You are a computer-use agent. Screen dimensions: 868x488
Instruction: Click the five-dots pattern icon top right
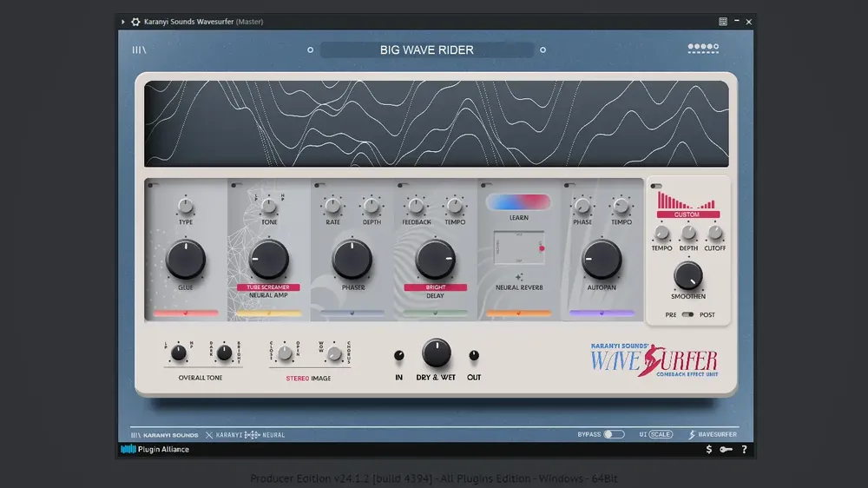(703, 48)
